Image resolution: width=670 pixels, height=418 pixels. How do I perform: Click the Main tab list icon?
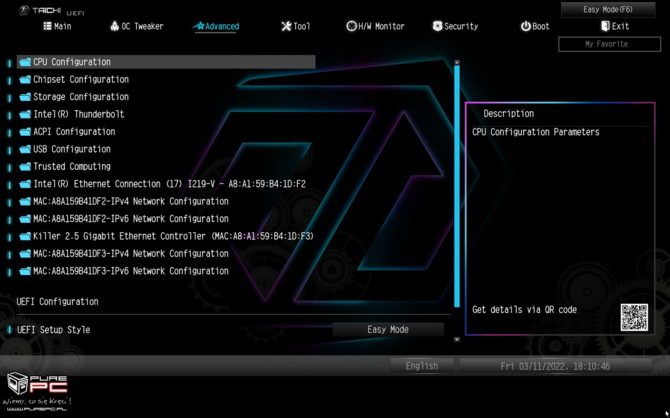click(47, 26)
